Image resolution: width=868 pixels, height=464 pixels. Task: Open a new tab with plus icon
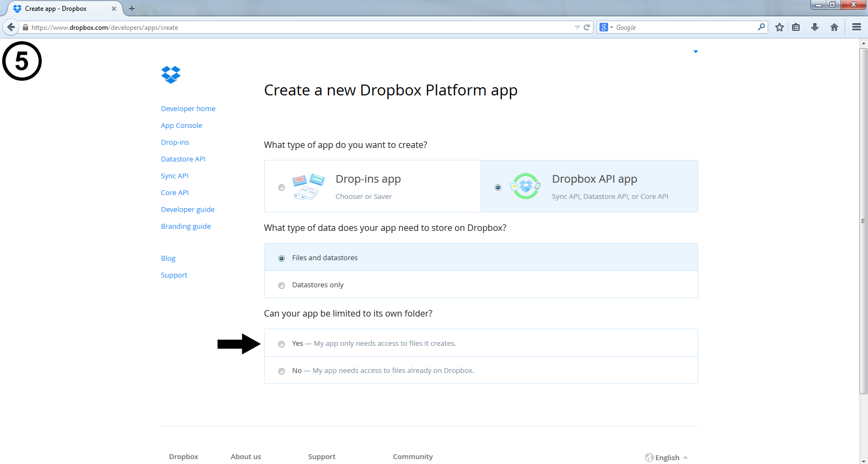(x=131, y=9)
